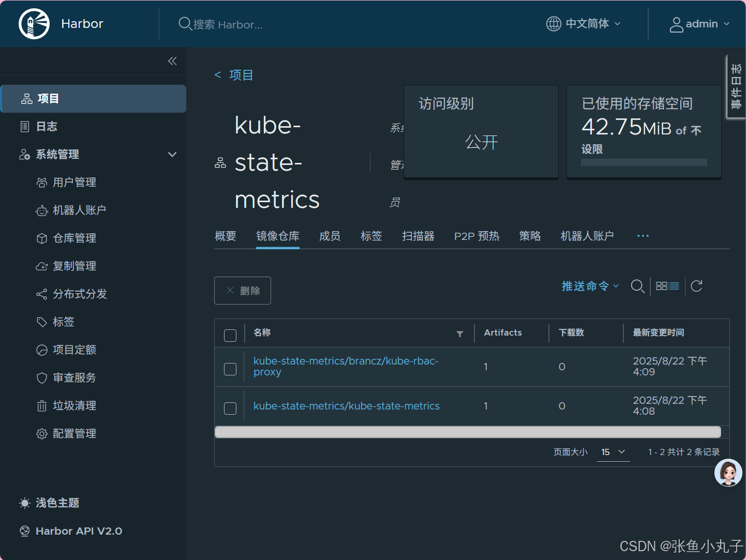Open the 中文简体 language dropdown
This screenshot has height=560, width=746.
584,24
